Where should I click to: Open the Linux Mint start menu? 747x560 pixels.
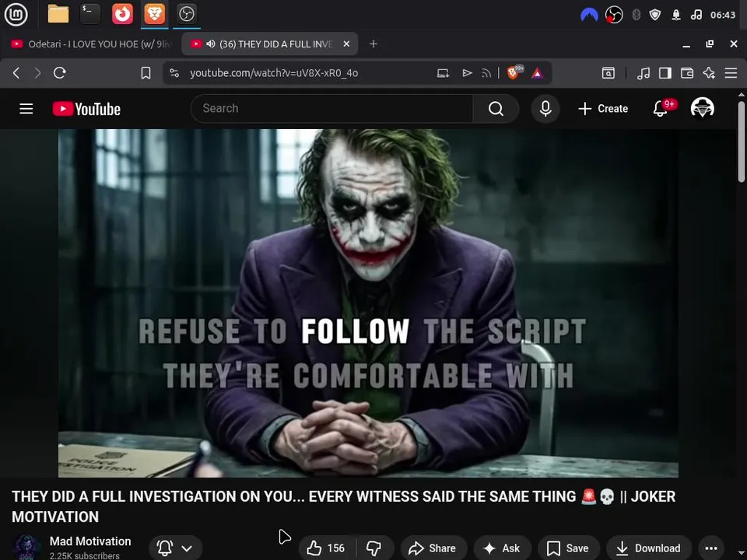16,14
